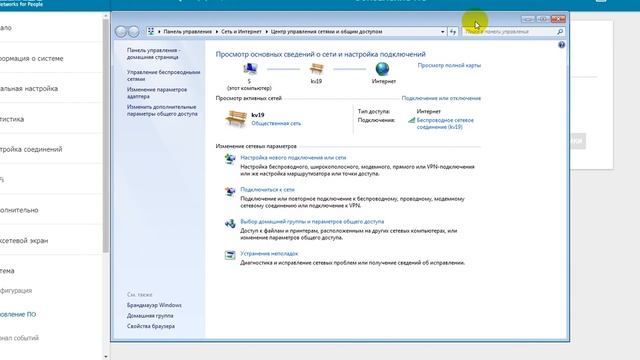The image size is (640, 360).
Task: Open Просмотр полной карты link
Action: (449, 65)
